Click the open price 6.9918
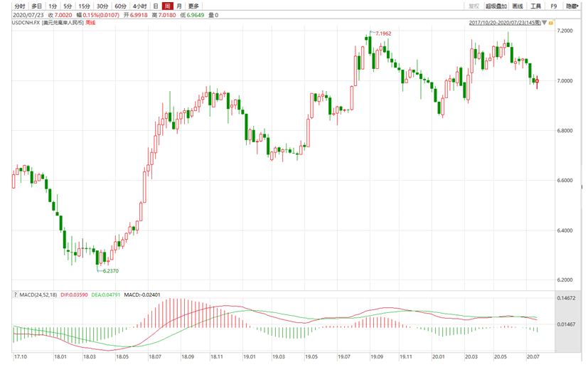The image size is (588, 372). pyautogui.click(x=139, y=15)
